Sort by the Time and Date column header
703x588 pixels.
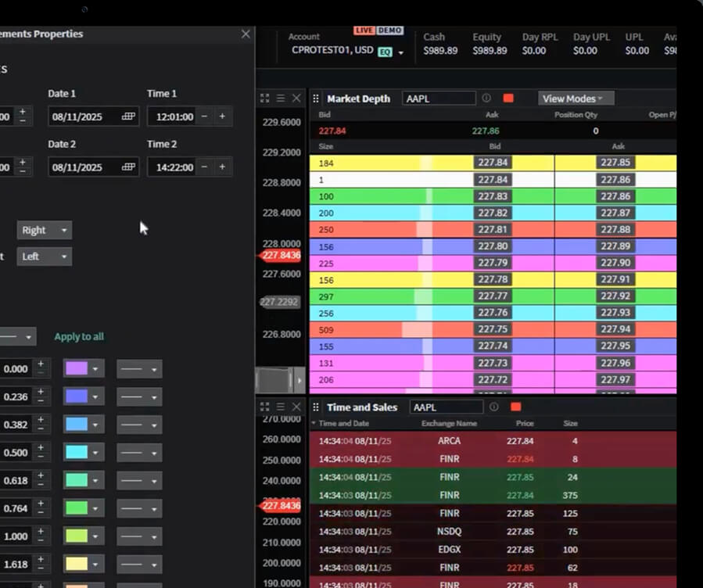pyautogui.click(x=343, y=424)
